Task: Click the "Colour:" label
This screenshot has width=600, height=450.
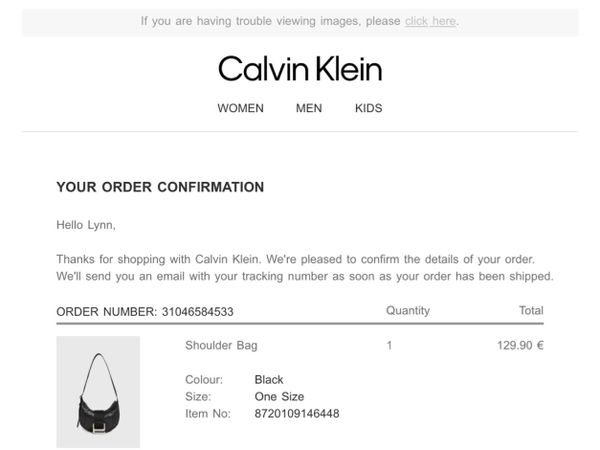Action: (x=205, y=379)
